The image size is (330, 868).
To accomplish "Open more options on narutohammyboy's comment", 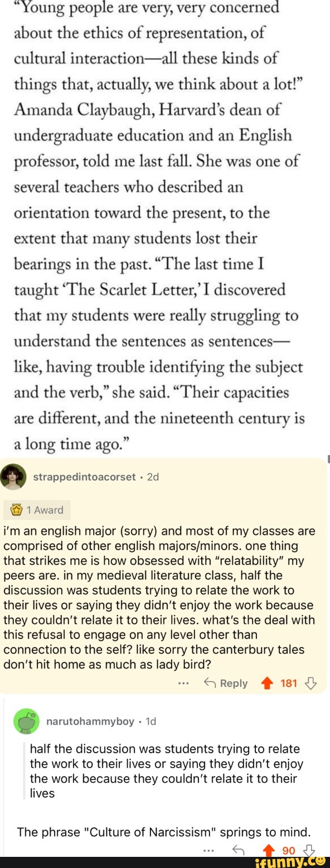I will tap(209, 850).
